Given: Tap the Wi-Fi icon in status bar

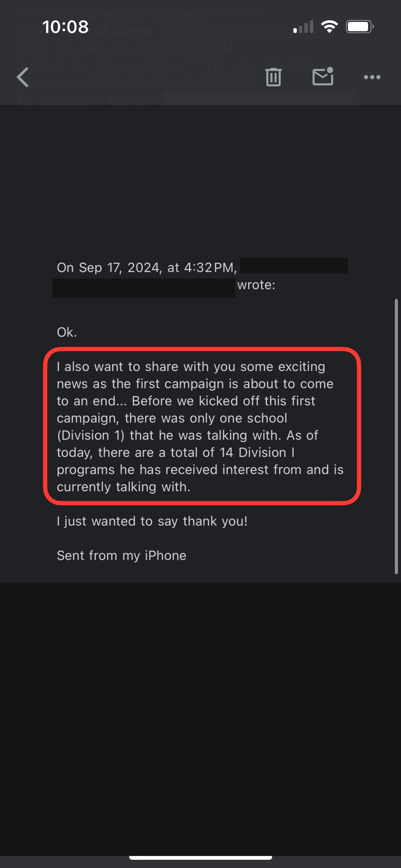Looking at the screenshot, I should coord(329,27).
